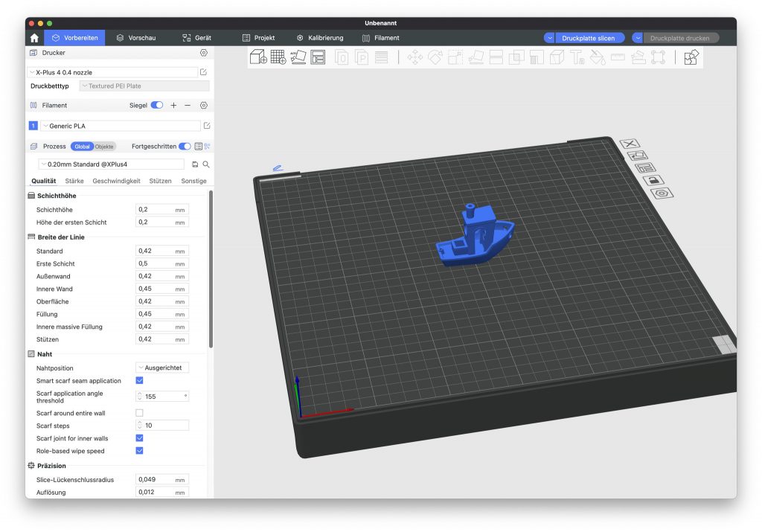Click the Add model cube icon
This screenshot has height=532, width=762.
(258, 57)
